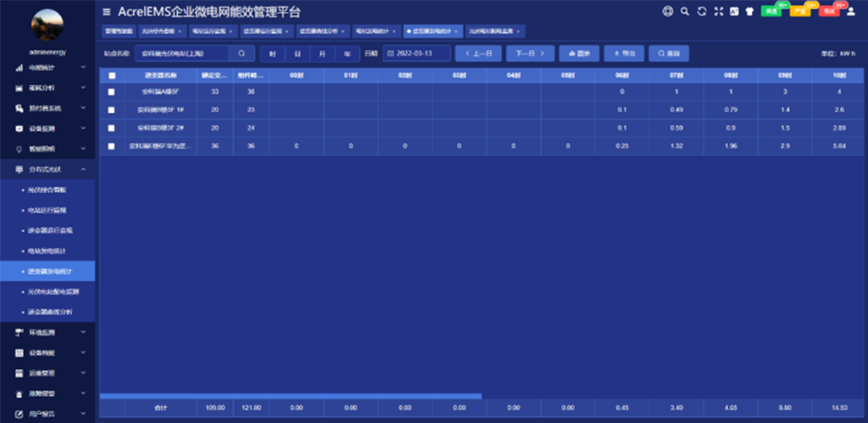This screenshot has height=423, width=868.
Task: Switch to the 光伏综合看板 tab
Action: click(x=158, y=30)
